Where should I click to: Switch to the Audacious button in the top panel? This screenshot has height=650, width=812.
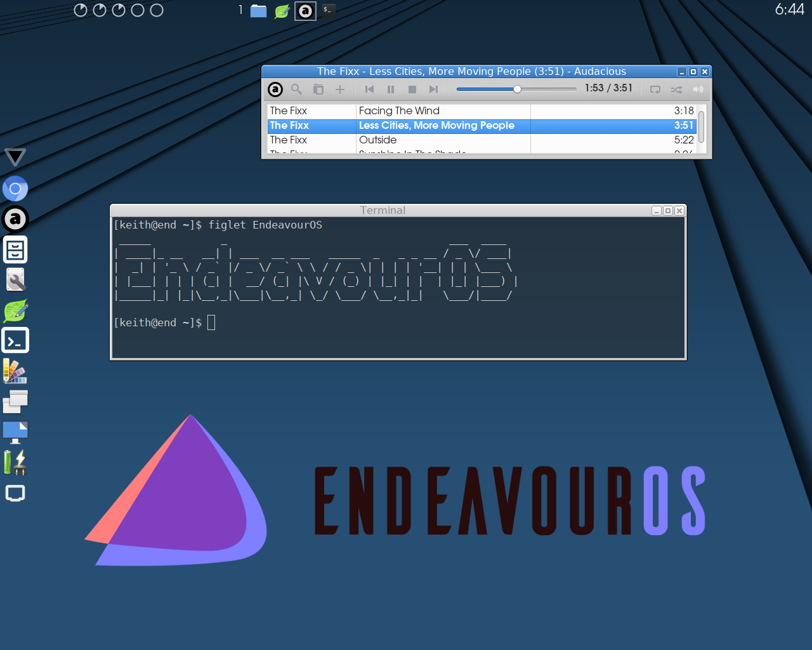305,11
